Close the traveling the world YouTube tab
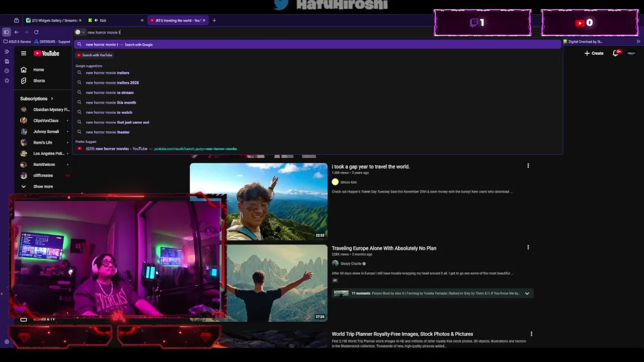The height and width of the screenshot is (362, 644). 204,21
